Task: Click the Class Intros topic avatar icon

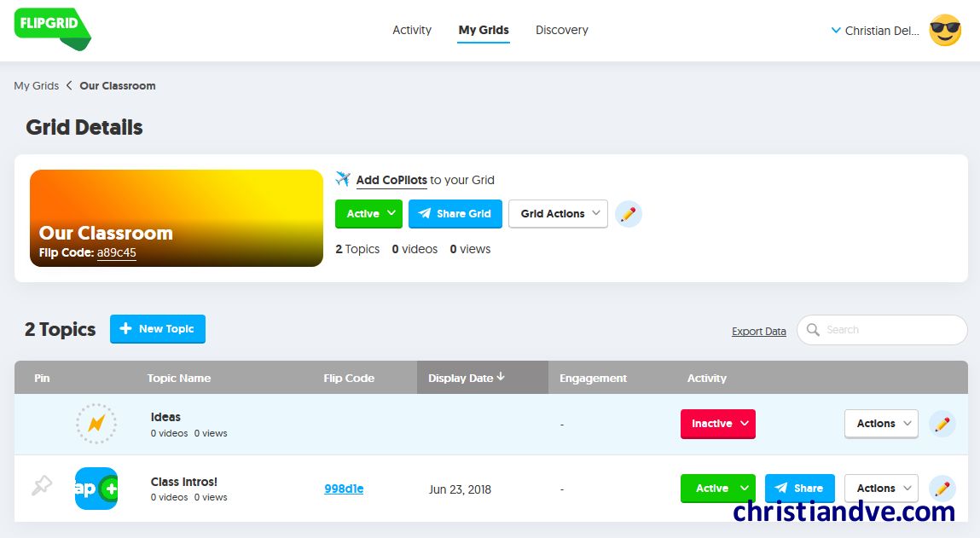Action: click(x=96, y=489)
